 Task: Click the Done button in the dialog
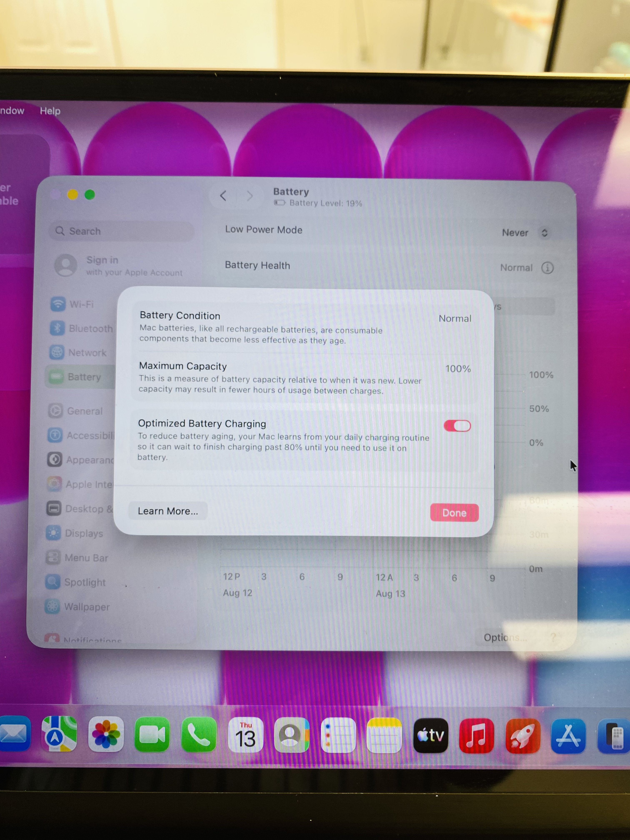[454, 513]
